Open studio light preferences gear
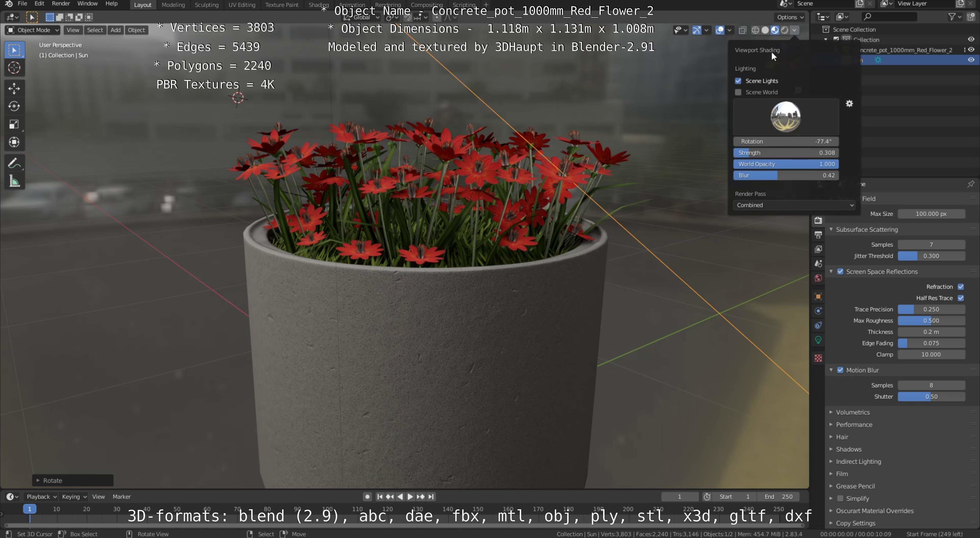This screenshot has height=538, width=980. point(849,104)
